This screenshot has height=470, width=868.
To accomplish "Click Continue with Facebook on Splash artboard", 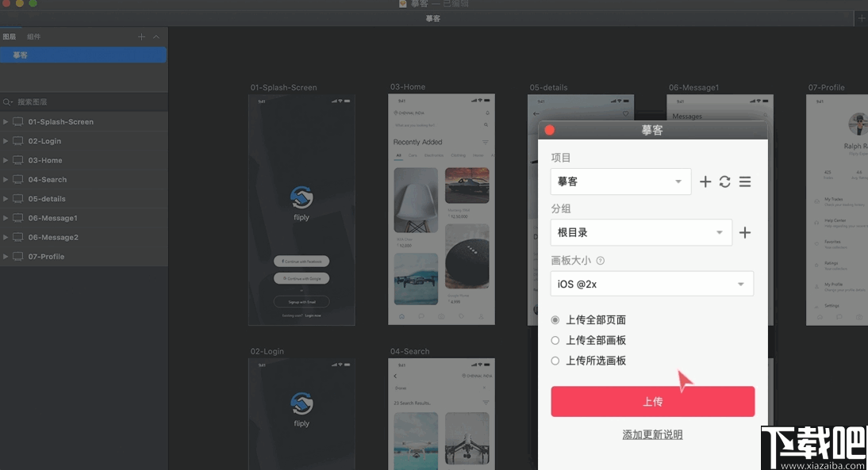I will point(301,261).
